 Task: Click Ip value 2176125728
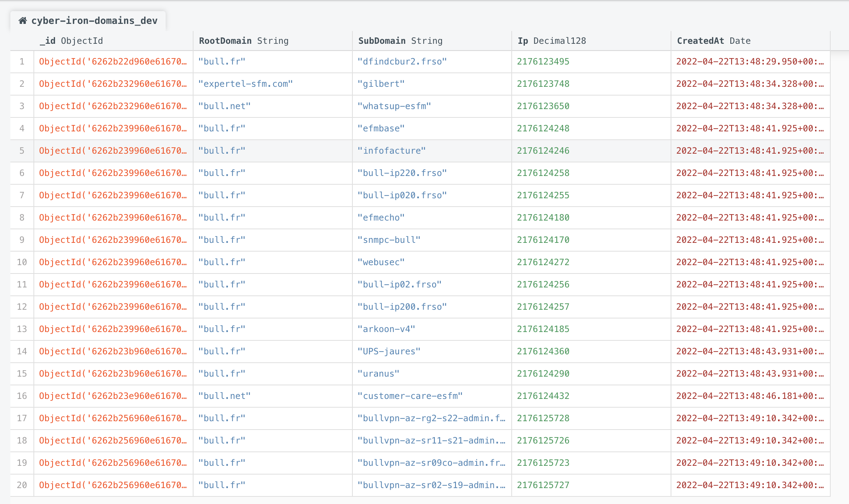click(543, 418)
